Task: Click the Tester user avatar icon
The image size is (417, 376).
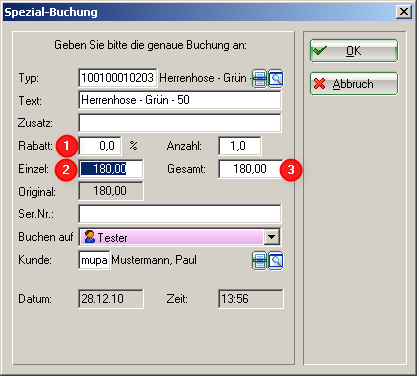Action: [89, 237]
